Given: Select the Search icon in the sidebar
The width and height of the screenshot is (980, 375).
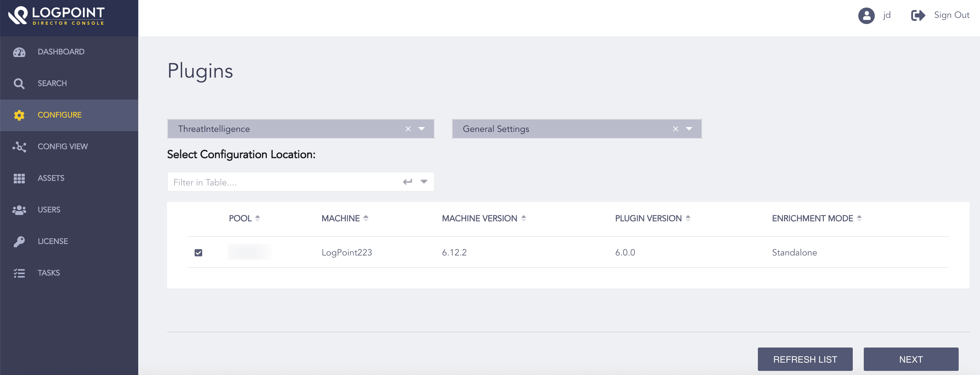Looking at the screenshot, I should (x=19, y=83).
